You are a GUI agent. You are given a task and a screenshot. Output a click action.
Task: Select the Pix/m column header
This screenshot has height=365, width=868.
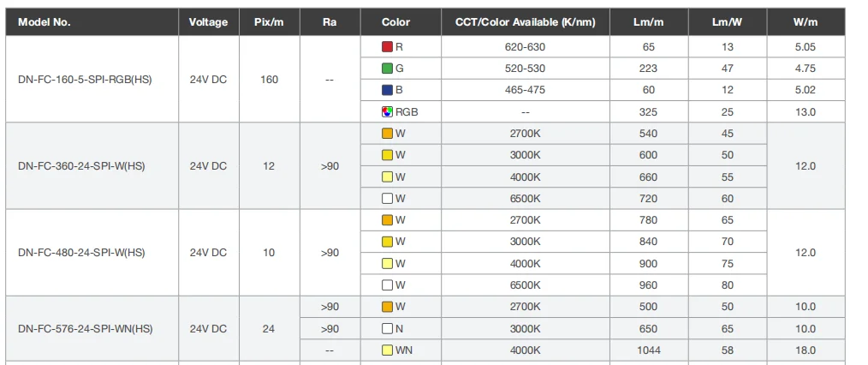tap(269, 22)
